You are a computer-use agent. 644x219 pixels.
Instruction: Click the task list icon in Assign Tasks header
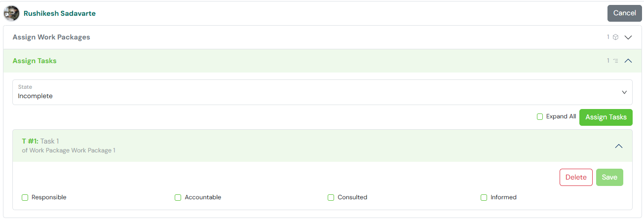[615, 61]
